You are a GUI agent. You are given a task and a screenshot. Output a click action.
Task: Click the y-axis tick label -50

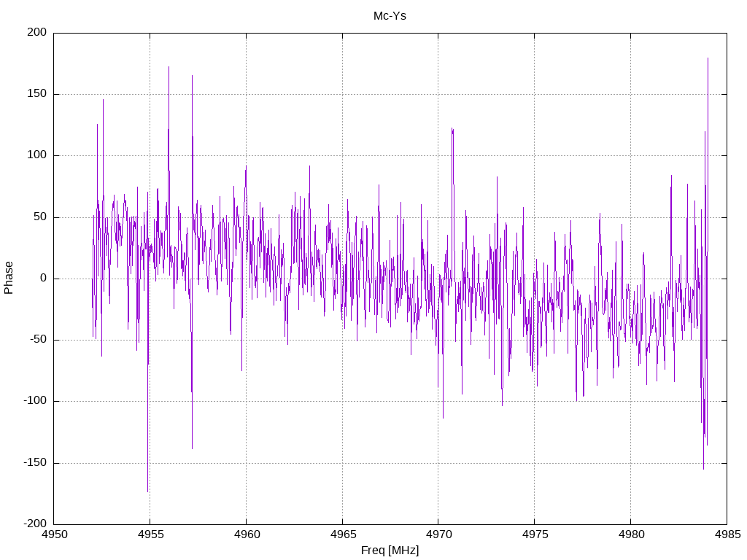(x=39, y=340)
